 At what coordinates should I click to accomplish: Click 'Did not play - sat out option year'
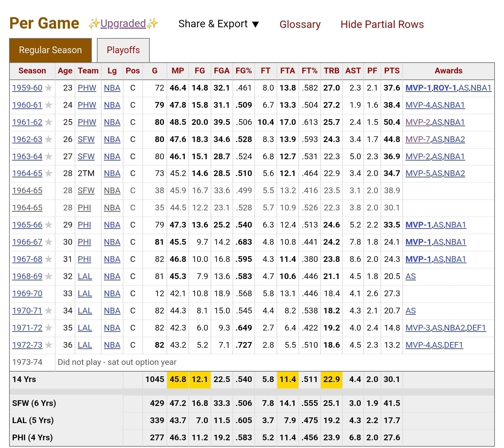pyautogui.click(x=117, y=362)
